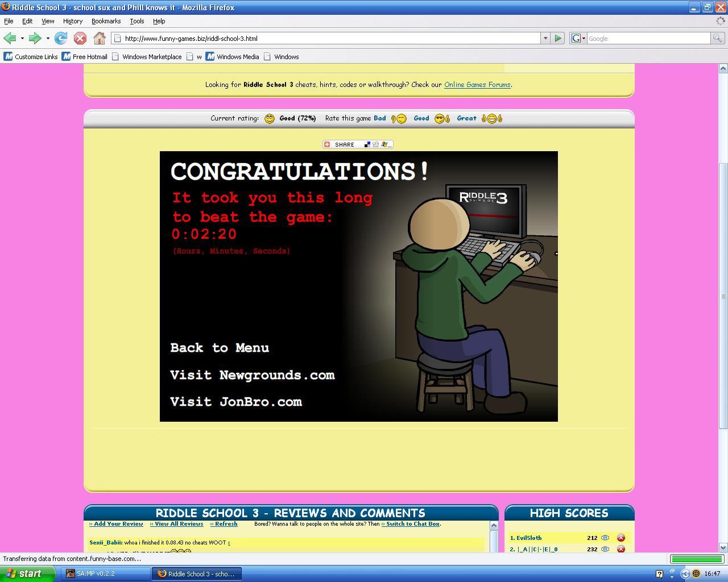
Task: Start the search with the magnifier icon
Action: click(x=718, y=38)
